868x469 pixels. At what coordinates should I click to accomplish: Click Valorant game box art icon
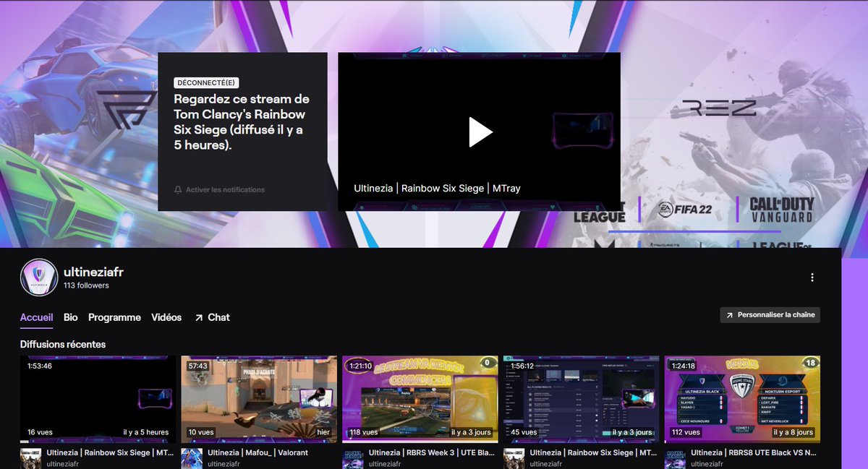192,458
